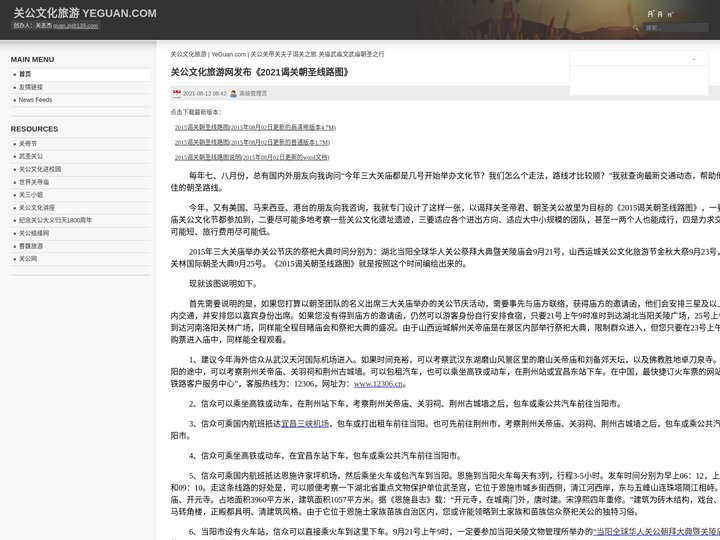
Task: Open the News Feeds menu item
Action: tap(80, 100)
